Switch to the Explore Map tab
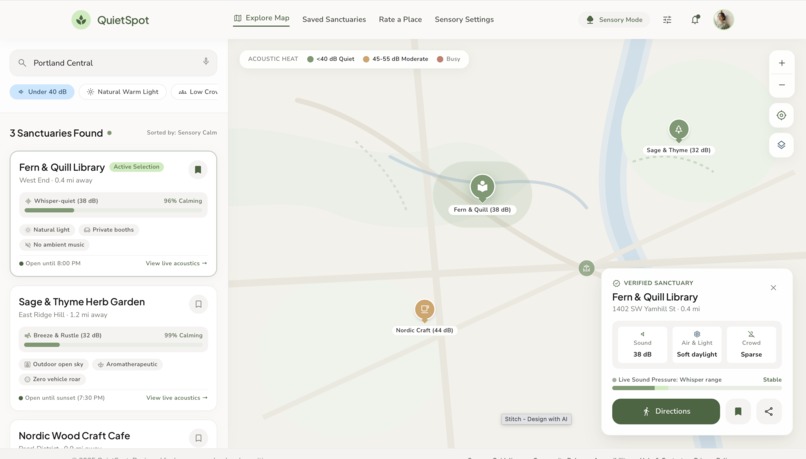The width and height of the screenshot is (806, 459). click(262, 18)
